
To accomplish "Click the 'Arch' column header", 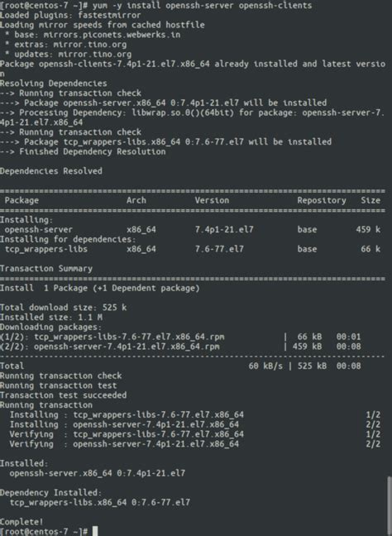I will point(136,200).
